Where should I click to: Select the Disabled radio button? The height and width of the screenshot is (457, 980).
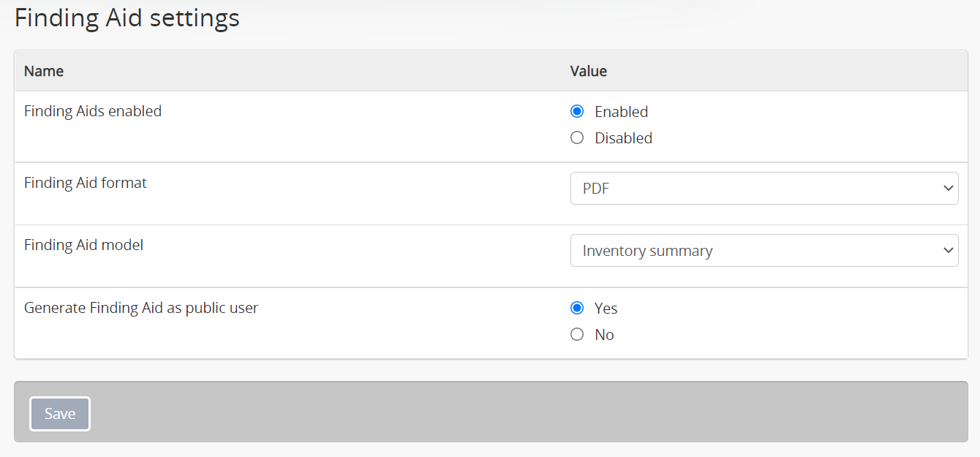(577, 138)
